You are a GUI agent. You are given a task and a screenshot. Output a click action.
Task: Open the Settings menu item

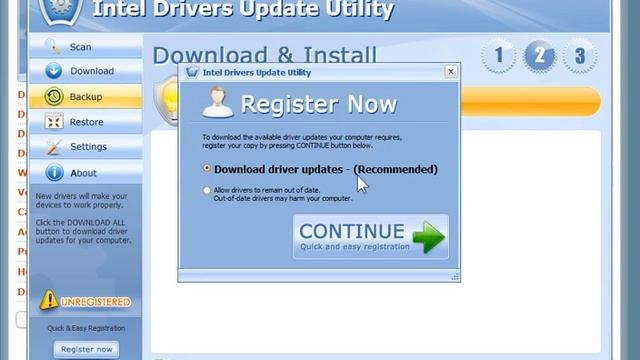(86, 147)
